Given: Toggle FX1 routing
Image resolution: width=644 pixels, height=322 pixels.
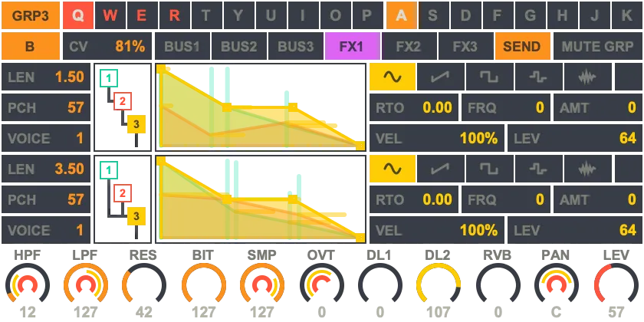Looking at the screenshot, I should pos(353,47).
